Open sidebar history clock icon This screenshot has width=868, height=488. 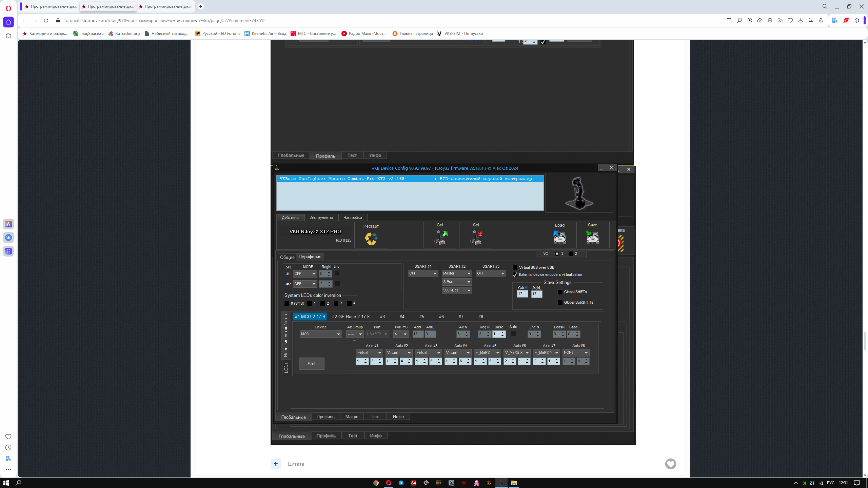click(x=8, y=447)
